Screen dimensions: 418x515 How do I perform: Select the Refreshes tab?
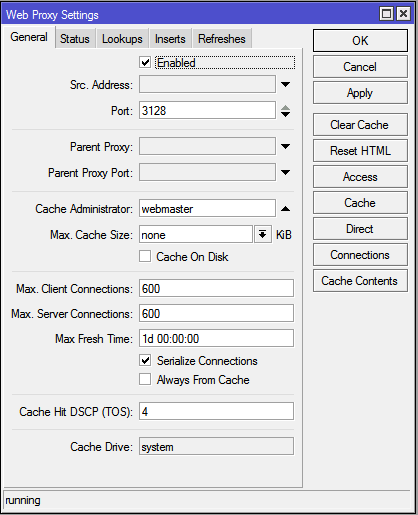coord(222,39)
